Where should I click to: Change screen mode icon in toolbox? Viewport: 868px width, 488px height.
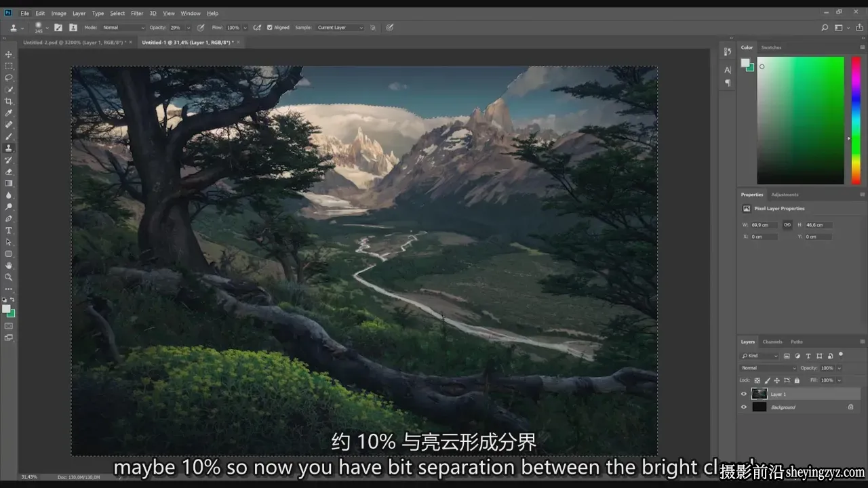click(9, 338)
